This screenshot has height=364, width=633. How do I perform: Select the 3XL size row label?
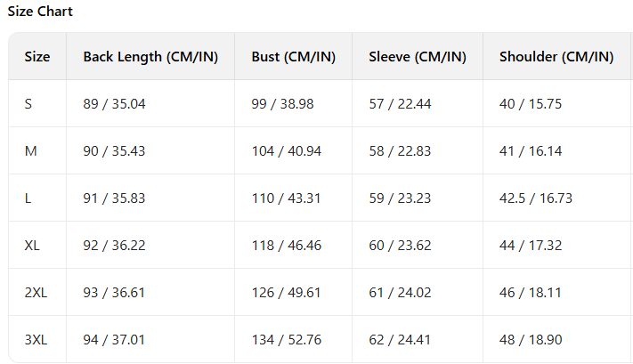[36, 340]
